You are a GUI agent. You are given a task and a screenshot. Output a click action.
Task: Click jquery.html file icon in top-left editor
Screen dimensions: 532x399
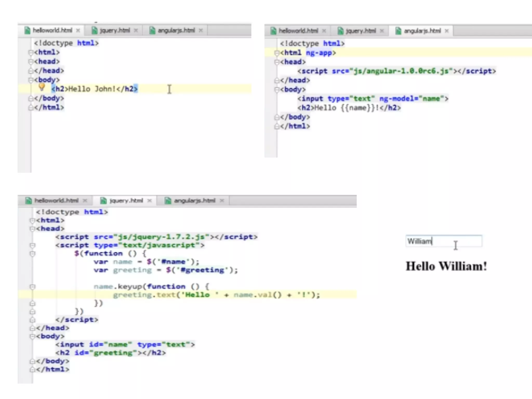coord(95,30)
